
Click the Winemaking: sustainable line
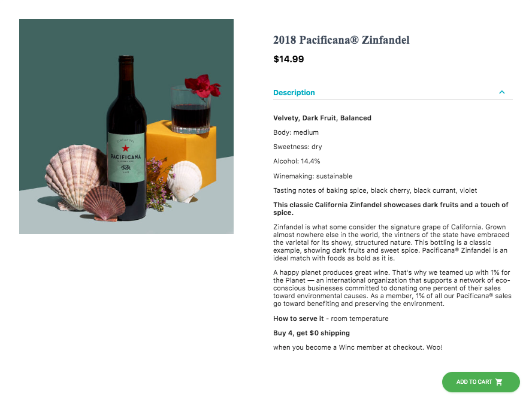coord(313,176)
